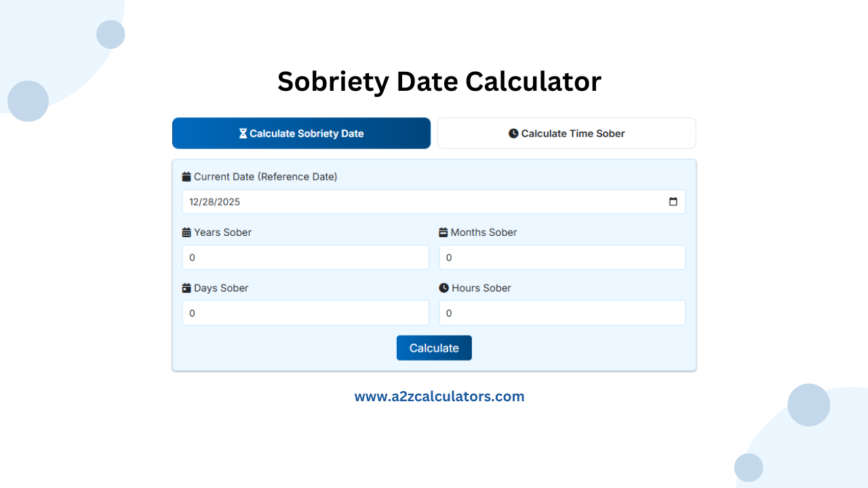Screen dimensions: 868x488
Task: Visit the www.a2zcalculators.com link
Action: (x=439, y=396)
